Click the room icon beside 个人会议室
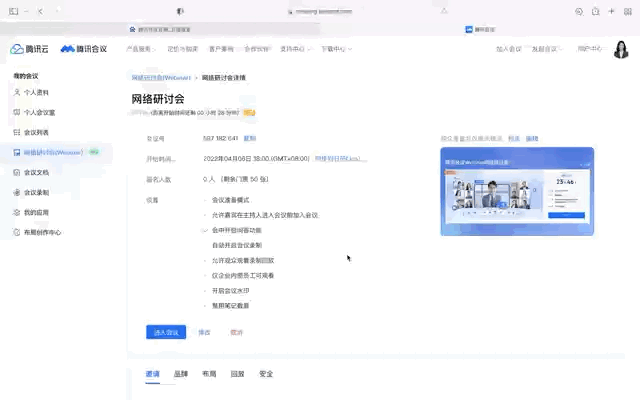The height and width of the screenshot is (400, 640). pos(17,112)
